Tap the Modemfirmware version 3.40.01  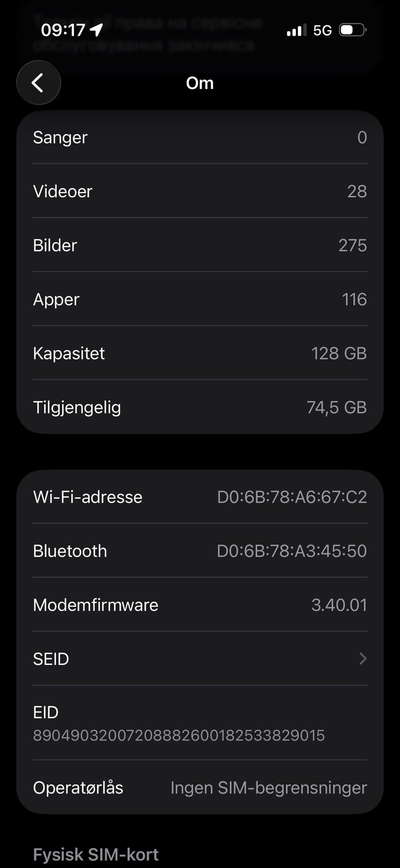pos(339,605)
